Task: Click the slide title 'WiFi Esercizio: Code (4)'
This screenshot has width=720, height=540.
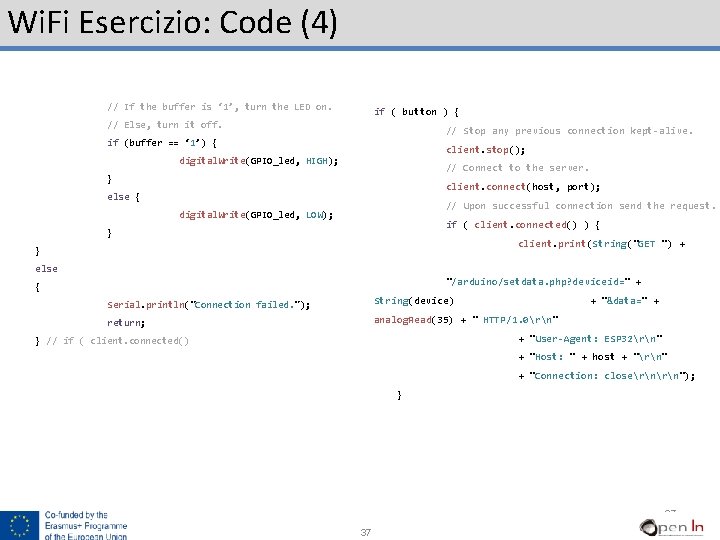Action: 173,22
